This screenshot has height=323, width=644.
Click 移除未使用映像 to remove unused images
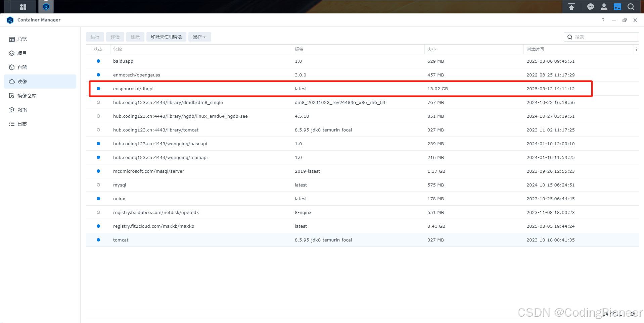coord(166,37)
